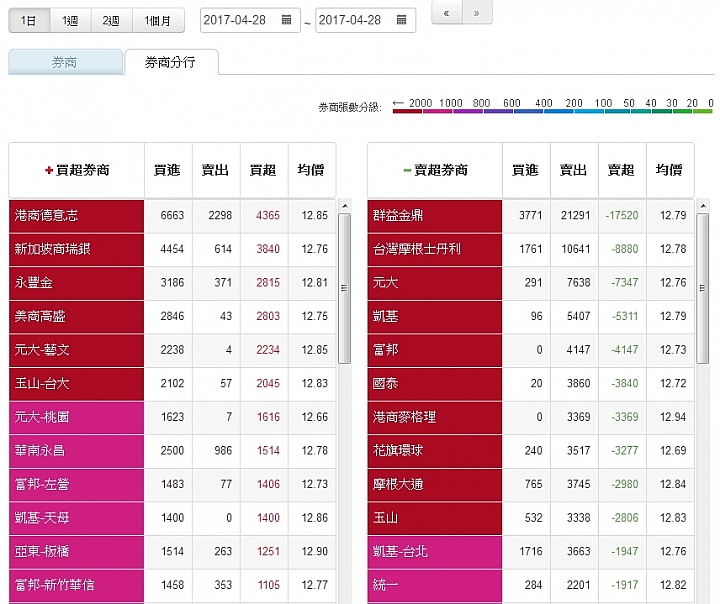Sort by 買超券商 column header
The width and height of the screenshot is (720, 604).
click(77, 170)
